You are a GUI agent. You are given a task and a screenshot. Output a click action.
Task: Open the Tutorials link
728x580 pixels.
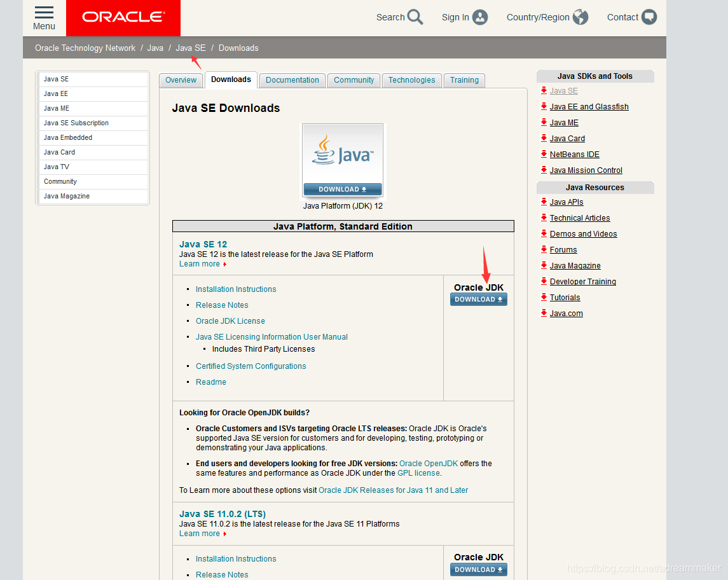(565, 298)
